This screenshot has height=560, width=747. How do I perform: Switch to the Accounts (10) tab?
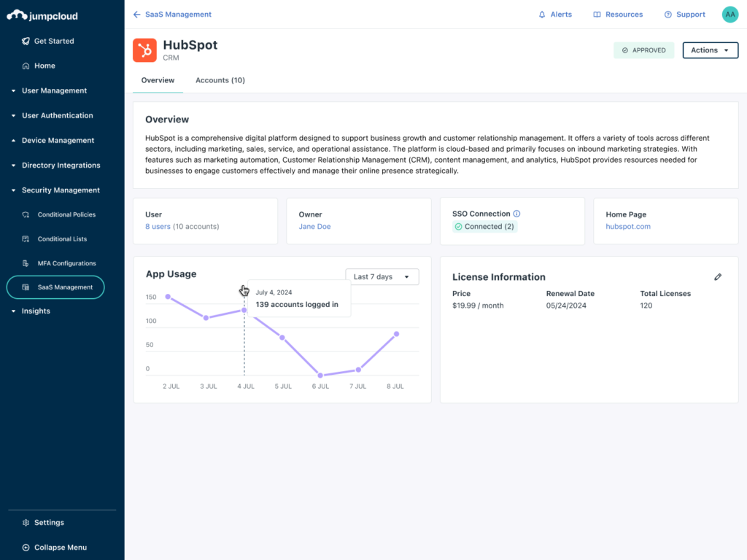pyautogui.click(x=220, y=80)
